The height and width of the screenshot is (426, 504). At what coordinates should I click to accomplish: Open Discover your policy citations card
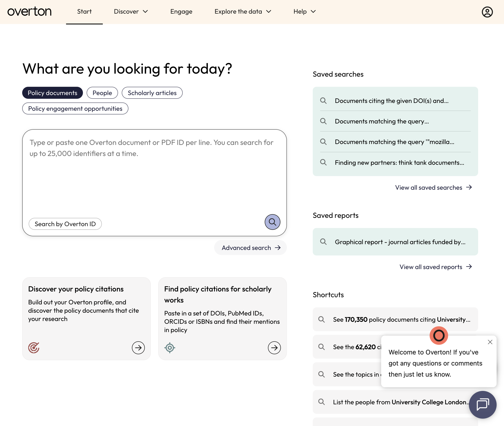coord(86,318)
